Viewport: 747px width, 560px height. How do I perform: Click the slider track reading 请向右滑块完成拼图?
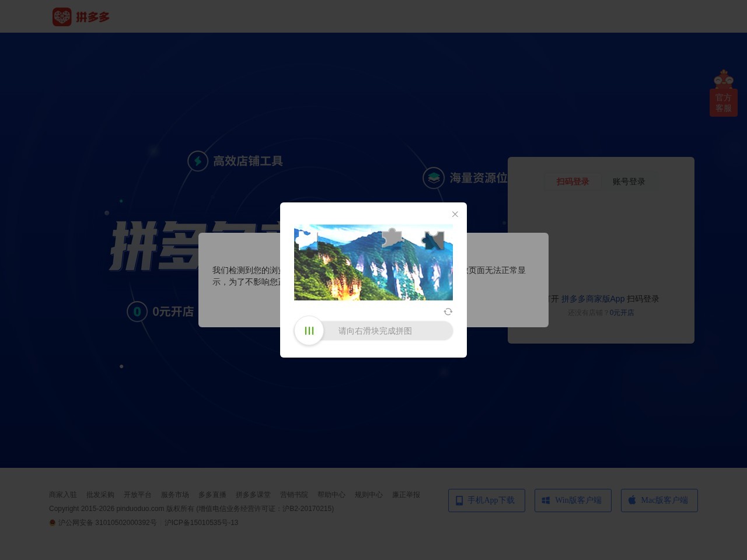coord(375,331)
